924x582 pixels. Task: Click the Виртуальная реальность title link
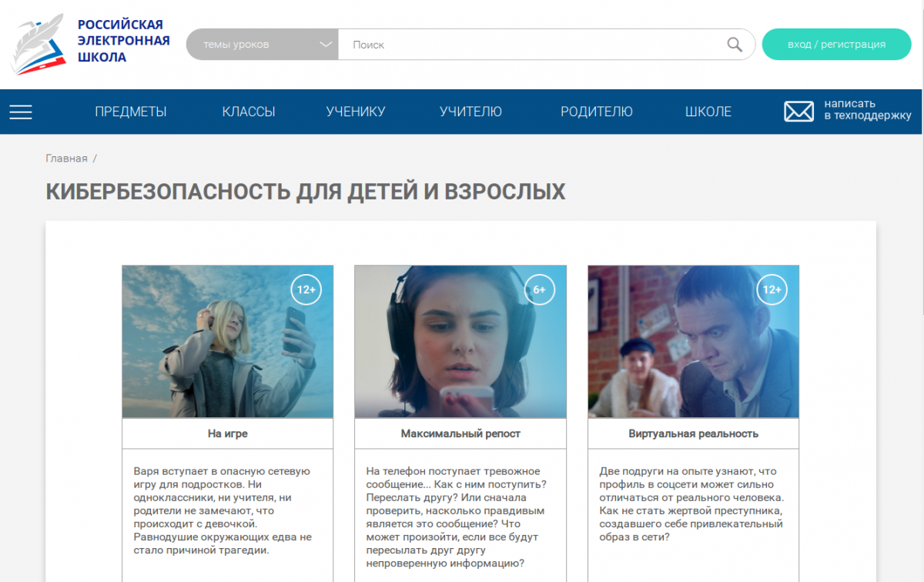(x=693, y=433)
